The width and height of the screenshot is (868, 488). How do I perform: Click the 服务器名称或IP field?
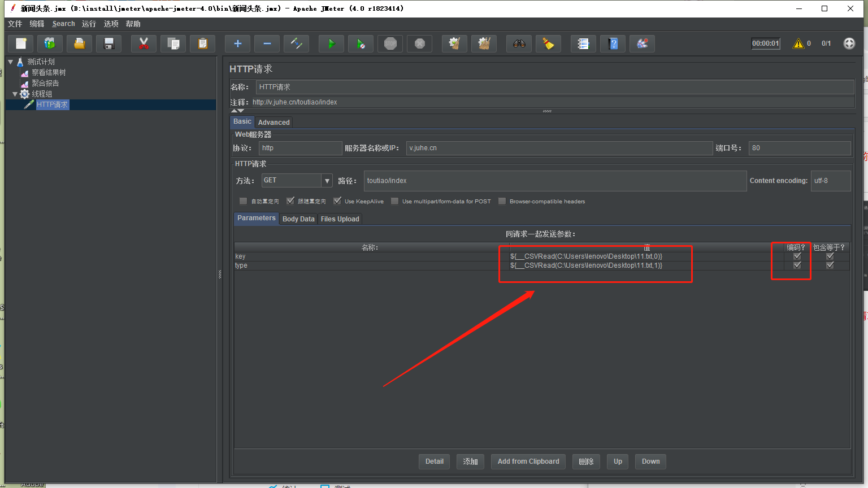coord(559,148)
